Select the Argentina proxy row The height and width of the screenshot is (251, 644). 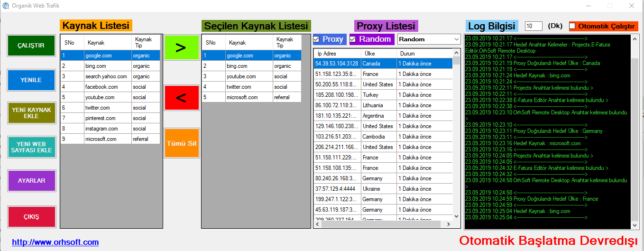[x=383, y=116]
